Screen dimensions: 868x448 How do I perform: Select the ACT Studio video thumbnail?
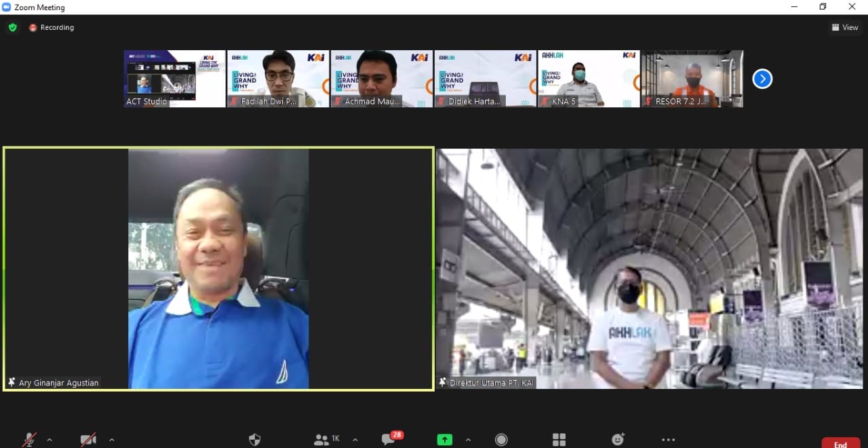pyautogui.click(x=175, y=79)
